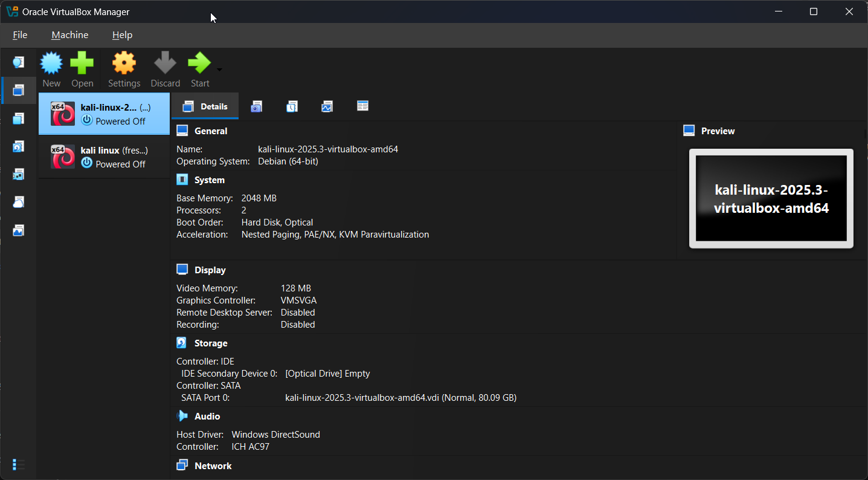Screen dimensions: 868x480
Task: Expand the Start button dropdown arrow
Action: pos(219,69)
